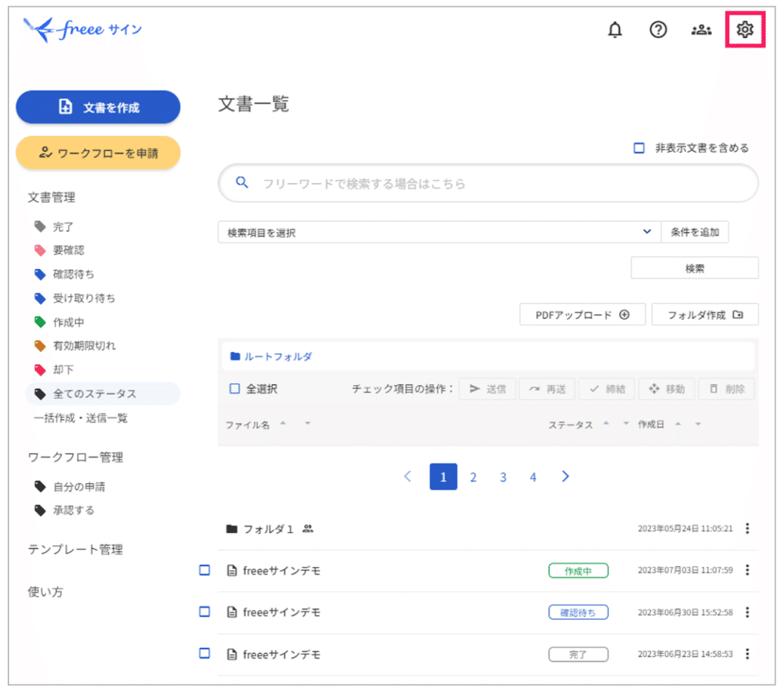Open the settings gear icon
Screen dimensions: 784x693
[x=745, y=30]
